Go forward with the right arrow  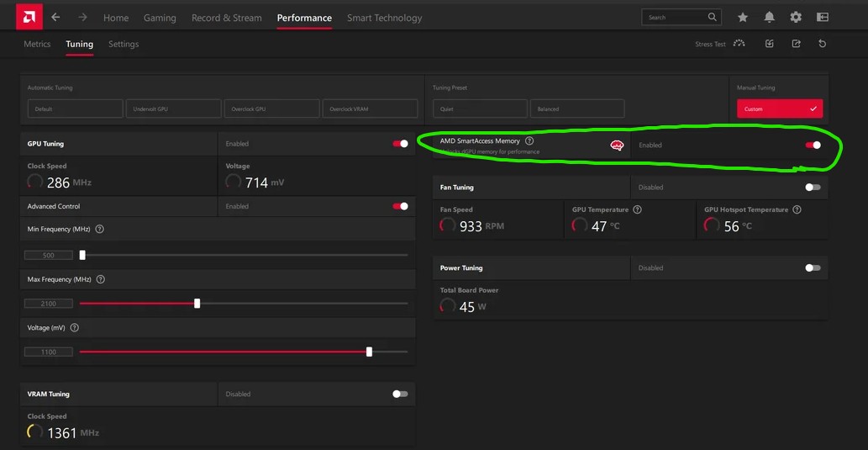(82, 17)
